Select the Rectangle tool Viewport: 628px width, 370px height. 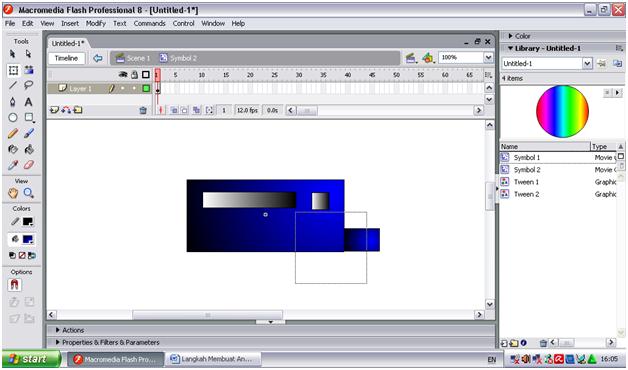point(29,117)
